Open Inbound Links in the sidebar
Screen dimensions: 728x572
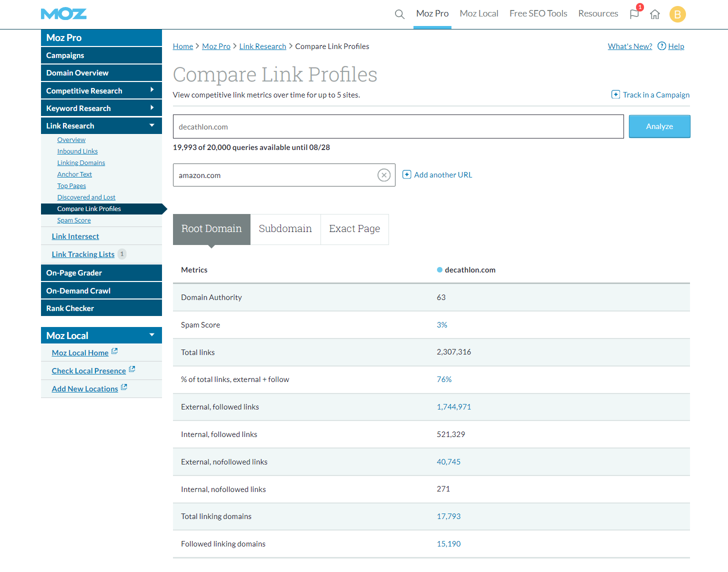click(x=77, y=151)
